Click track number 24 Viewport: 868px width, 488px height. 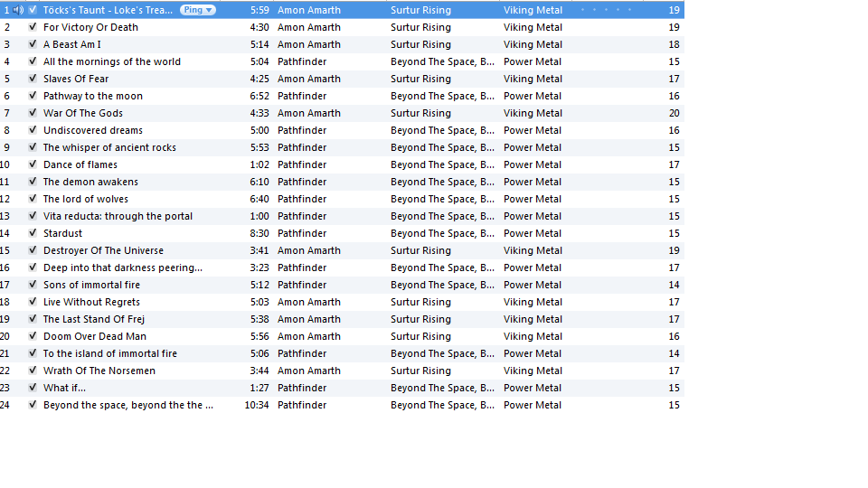tap(5, 405)
